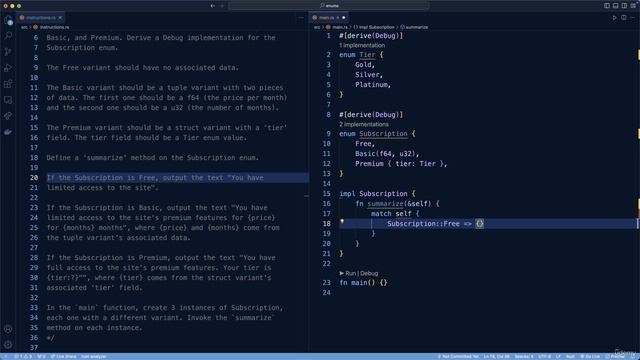The image size is (640, 360).
Task: Click 'Premium { tier: Tier },' on line 12
Action: coord(401,164)
